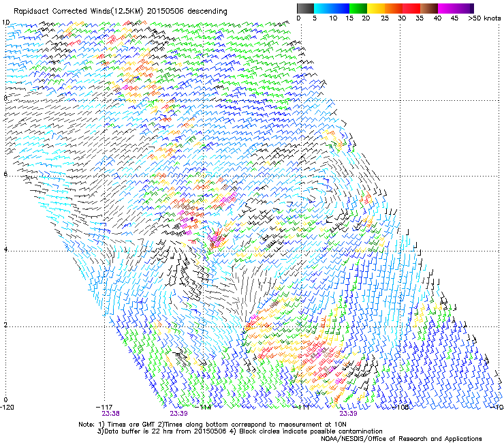Click the gray 0-5 knots legend swatch
Screen dimensions: 504x443
point(305,8)
